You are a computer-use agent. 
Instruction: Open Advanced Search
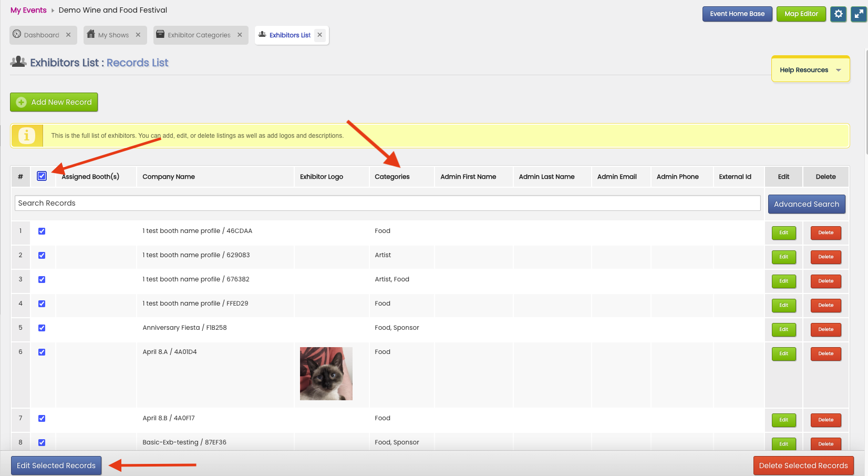(x=807, y=204)
